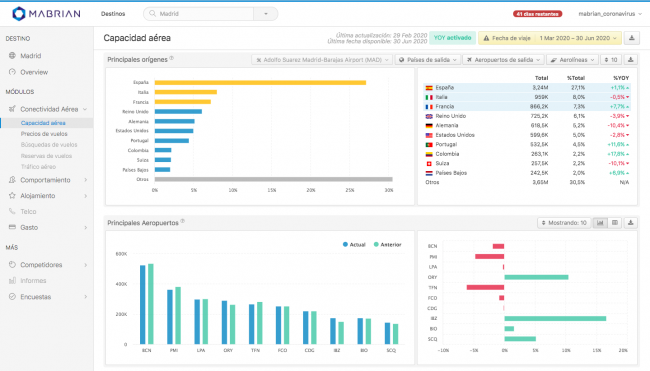Image resolution: width=650 pixels, height=371 pixels.
Task: Click the España row in origins table
Action: tap(527, 87)
